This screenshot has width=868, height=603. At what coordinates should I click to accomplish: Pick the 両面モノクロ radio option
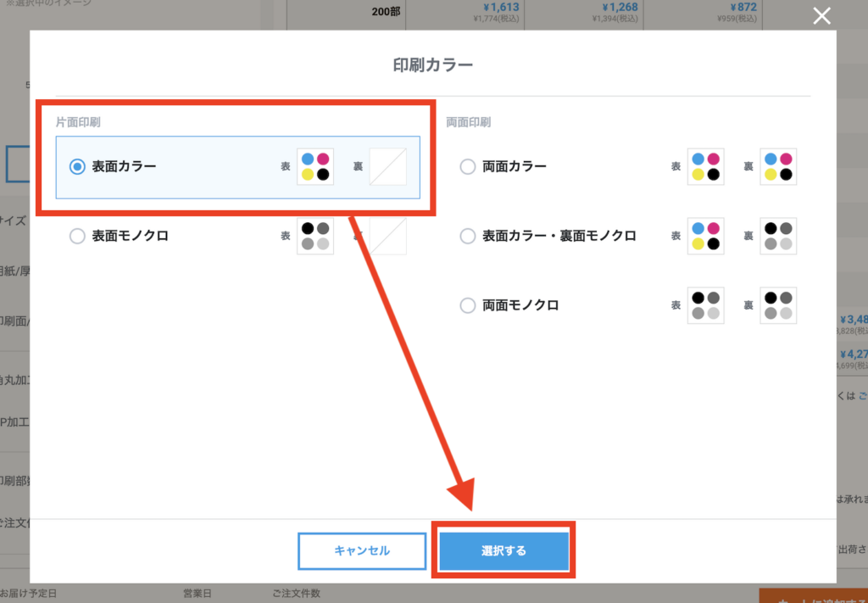point(468,305)
